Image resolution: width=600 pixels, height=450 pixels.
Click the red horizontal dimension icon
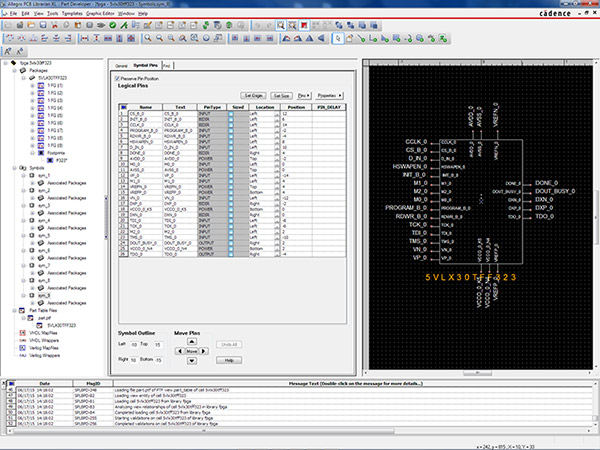(85, 38)
